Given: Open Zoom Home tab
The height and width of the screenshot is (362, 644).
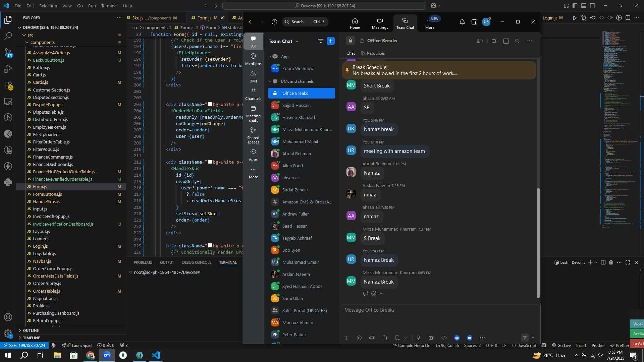Looking at the screenshot, I should click(355, 23).
